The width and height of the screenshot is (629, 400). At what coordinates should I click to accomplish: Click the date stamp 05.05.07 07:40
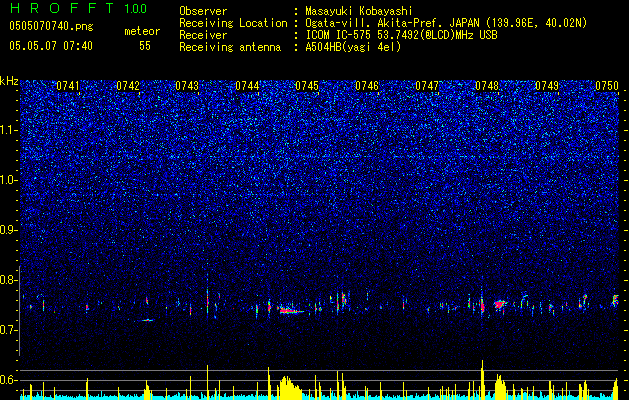51,46
